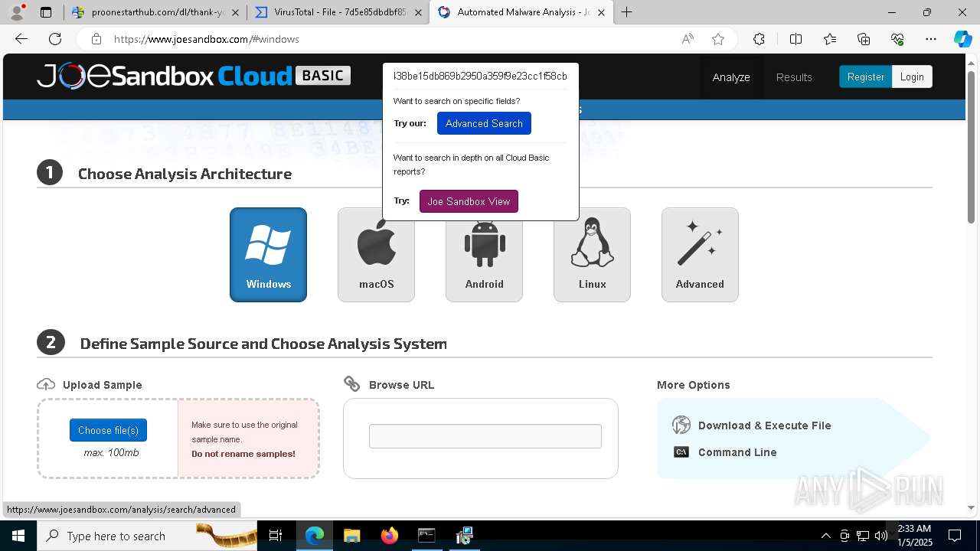Select the Windows analysis architecture tile

tap(268, 255)
